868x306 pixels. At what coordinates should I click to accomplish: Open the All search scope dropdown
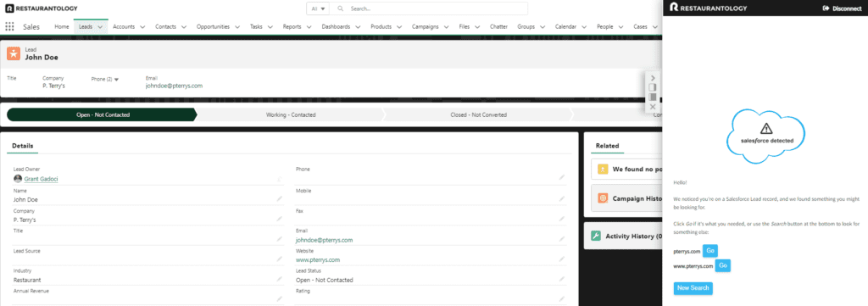[319, 8]
